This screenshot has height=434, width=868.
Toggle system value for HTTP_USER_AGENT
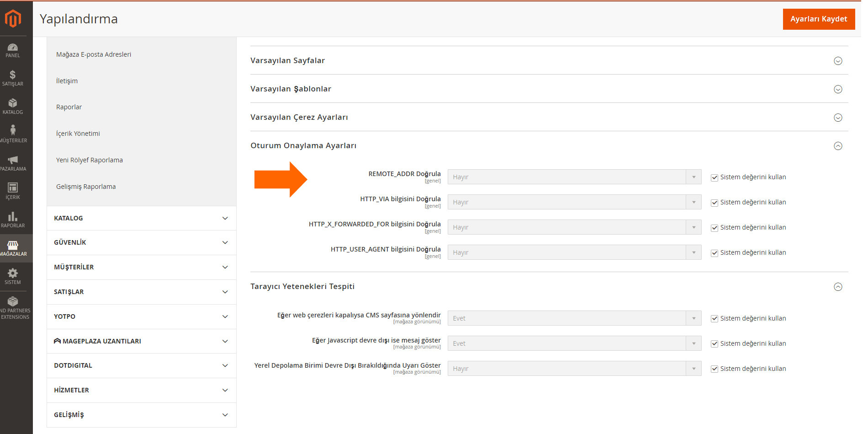point(715,253)
